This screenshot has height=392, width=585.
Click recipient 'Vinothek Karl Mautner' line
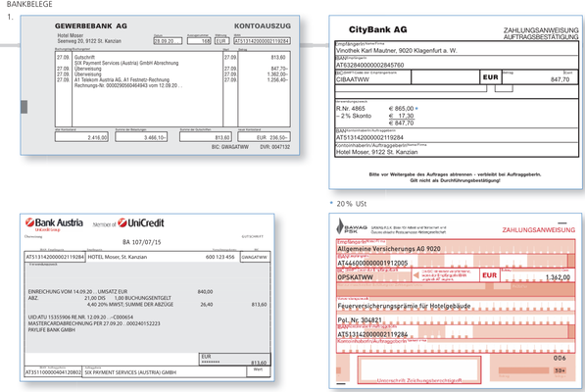pyautogui.click(x=396, y=50)
